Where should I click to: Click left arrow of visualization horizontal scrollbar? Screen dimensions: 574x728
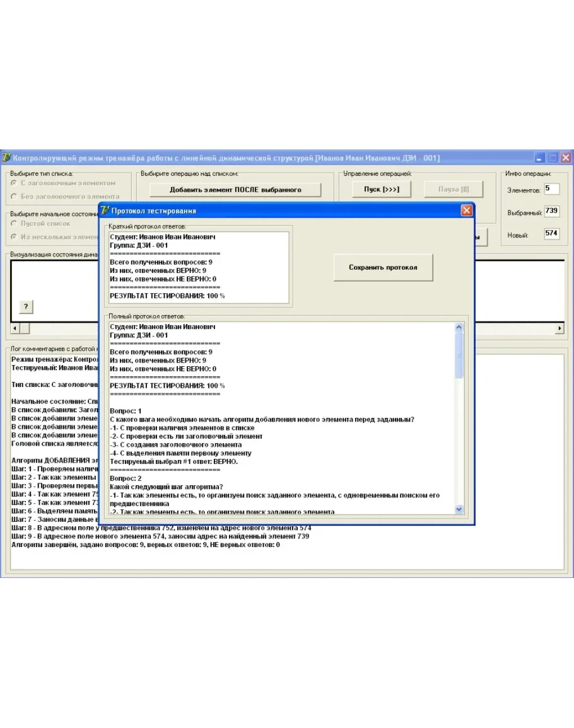[16, 328]
